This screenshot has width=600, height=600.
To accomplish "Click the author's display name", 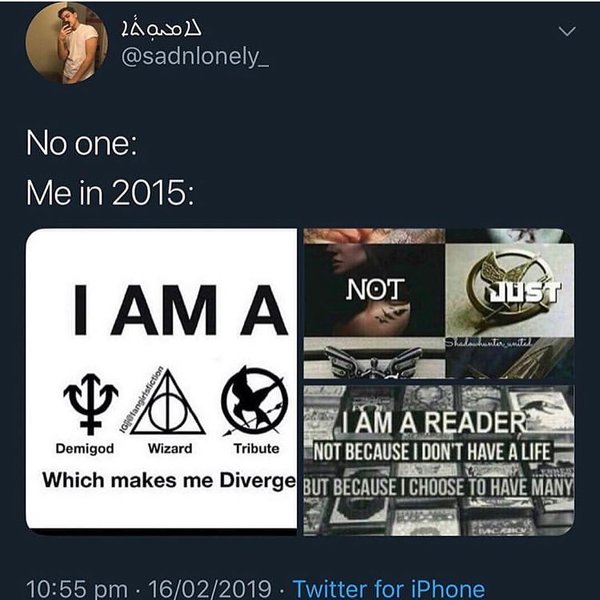I will pyautogui.click(x=161, y=29).
